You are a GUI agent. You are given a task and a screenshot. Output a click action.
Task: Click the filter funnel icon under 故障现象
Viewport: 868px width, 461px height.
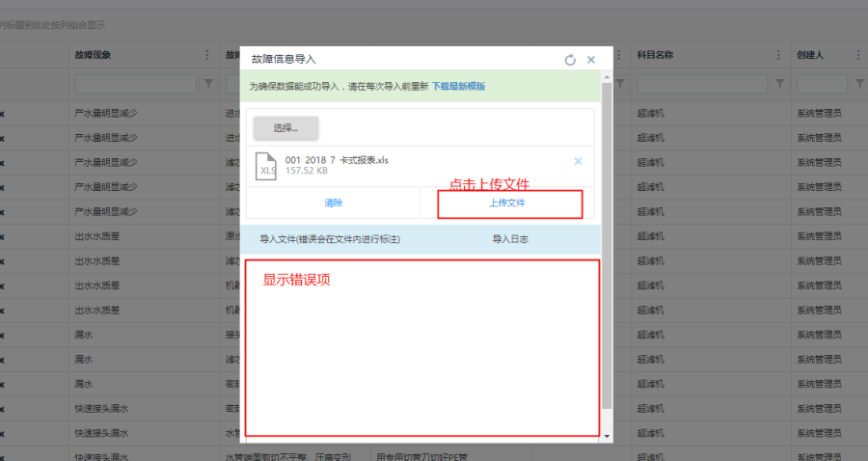pyautogui.click(x=208, y=85)
